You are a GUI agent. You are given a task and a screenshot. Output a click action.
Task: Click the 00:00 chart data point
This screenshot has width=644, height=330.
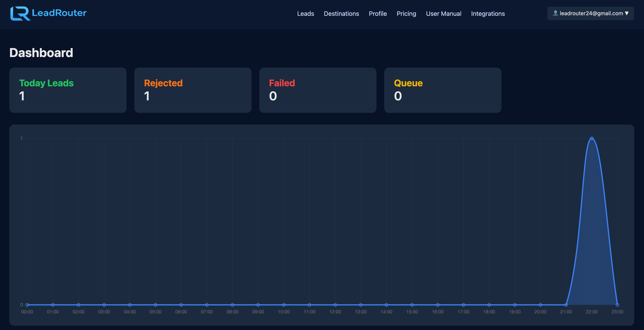[27, 305]
